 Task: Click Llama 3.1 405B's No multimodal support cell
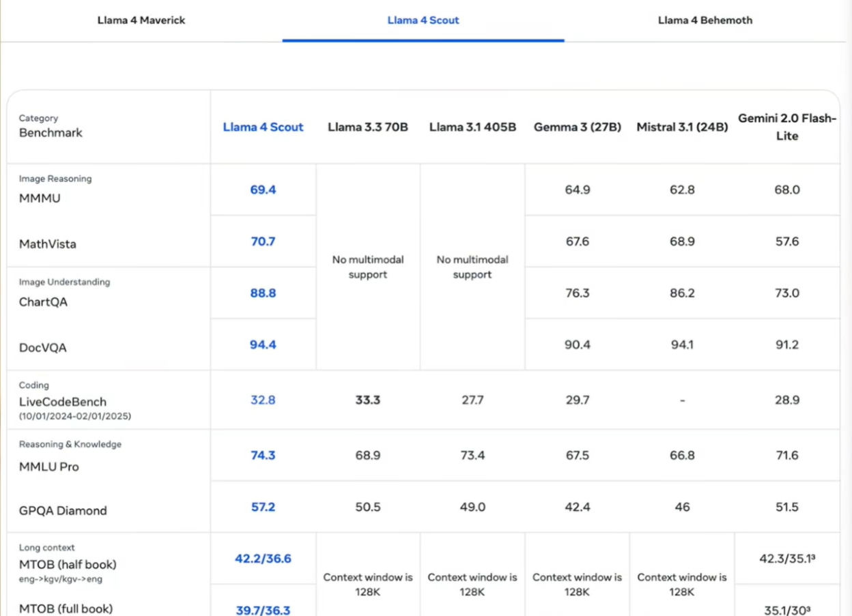click(x=472, y=267)
